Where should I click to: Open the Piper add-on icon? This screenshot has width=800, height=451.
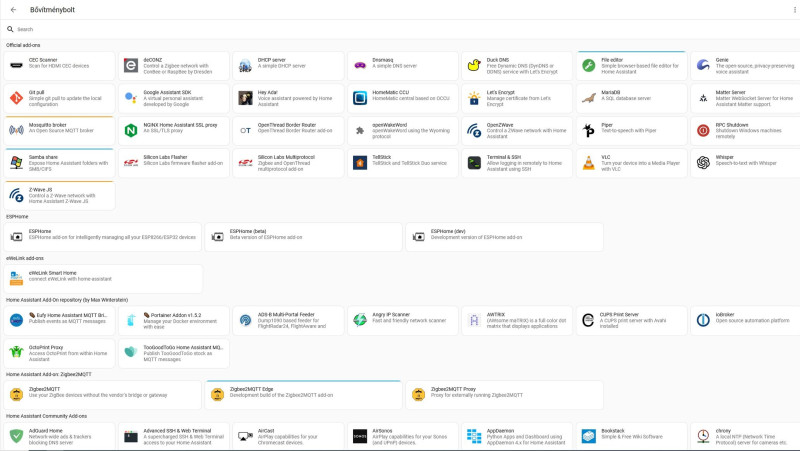tap(588, 131)
